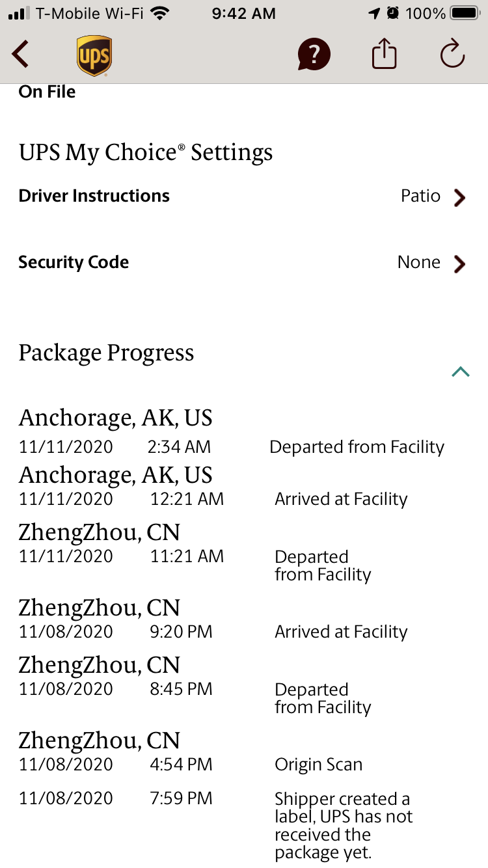Open Driver Instructions chevron next to Patio
Image resolution: width=488 pixels, height=868 pixels.
click(x=459, y=197)
